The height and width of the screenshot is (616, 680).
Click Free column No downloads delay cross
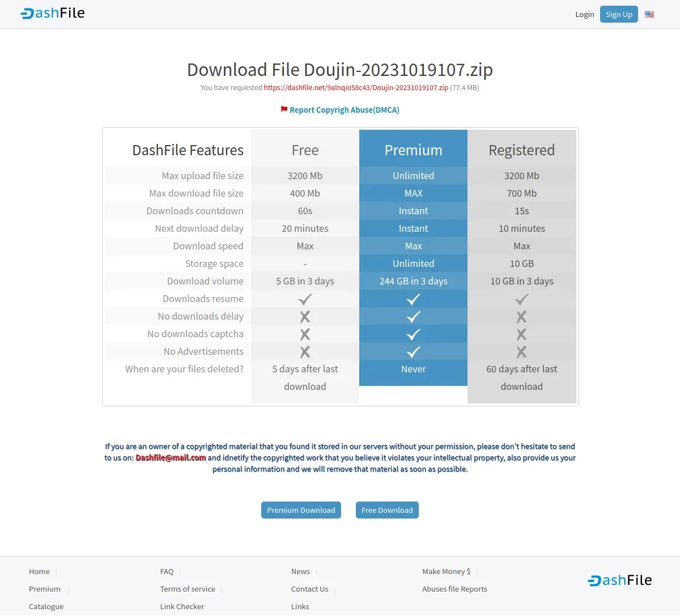tap(305, 316)
